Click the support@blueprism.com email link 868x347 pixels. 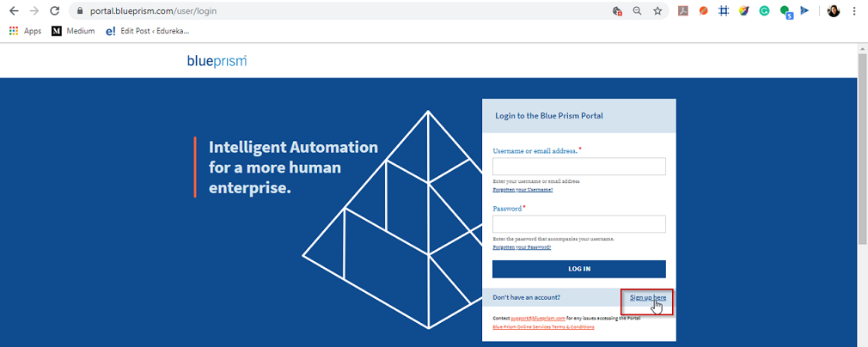pos(537,318)
